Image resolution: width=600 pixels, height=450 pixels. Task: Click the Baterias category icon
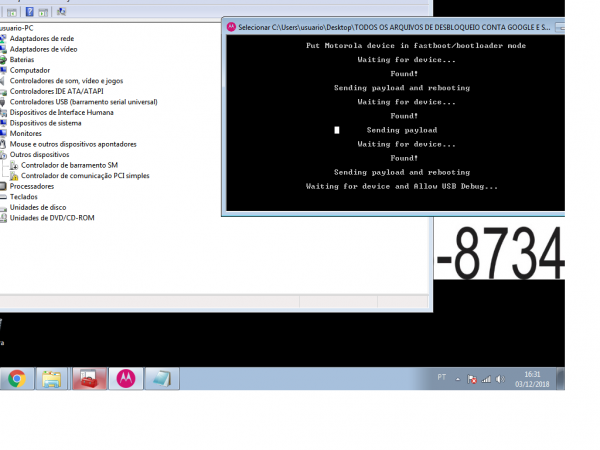point(3,60)
